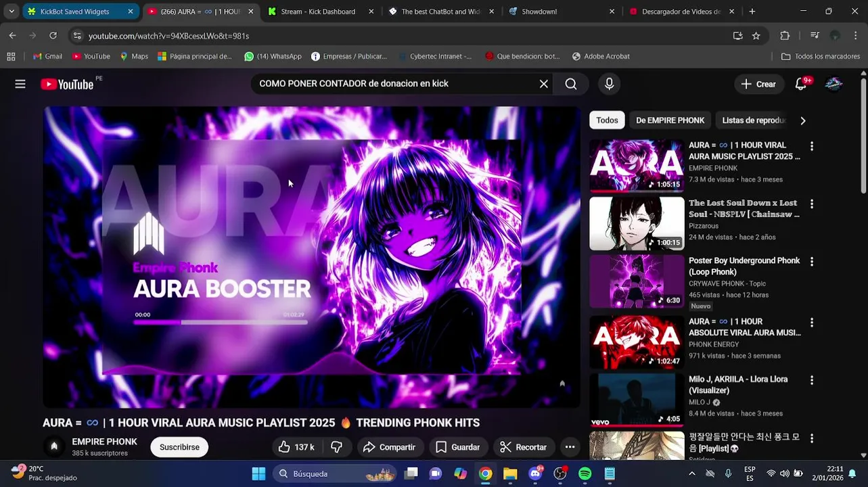Open options for first EMPIRE PHONK suggestion
This screenshot has width=868, height=487.
click(812, 146)
